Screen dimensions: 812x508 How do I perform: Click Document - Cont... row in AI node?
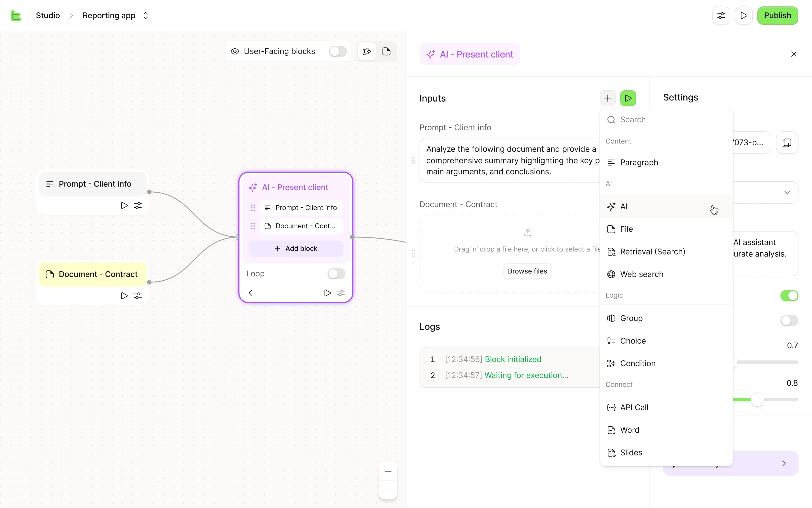301,226
